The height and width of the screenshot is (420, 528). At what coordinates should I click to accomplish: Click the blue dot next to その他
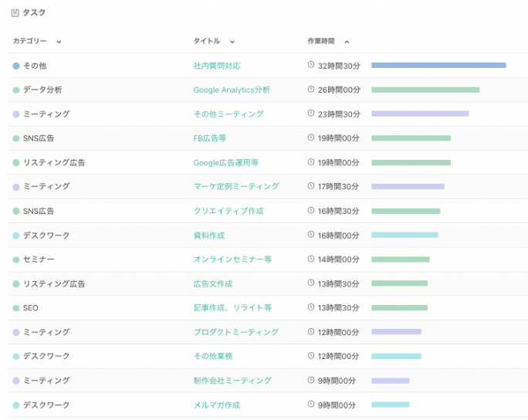coord(16,66)
